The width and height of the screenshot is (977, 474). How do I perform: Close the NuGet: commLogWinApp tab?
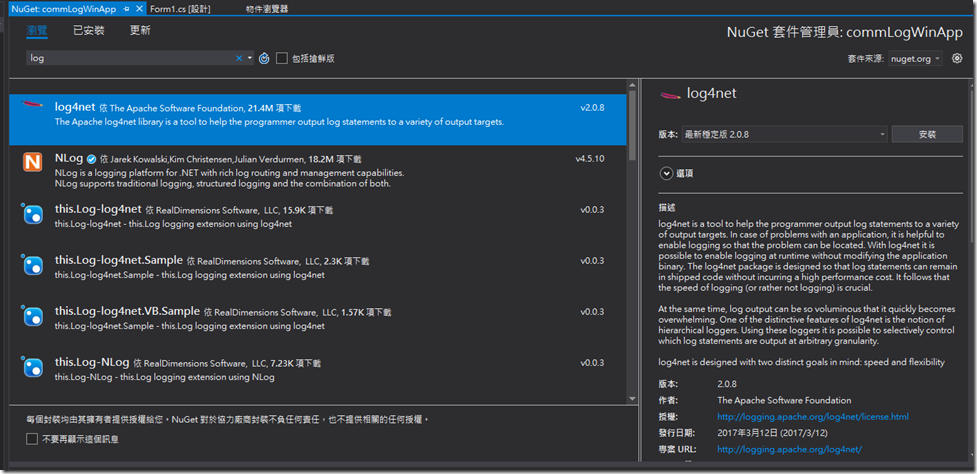click(138, 9)
